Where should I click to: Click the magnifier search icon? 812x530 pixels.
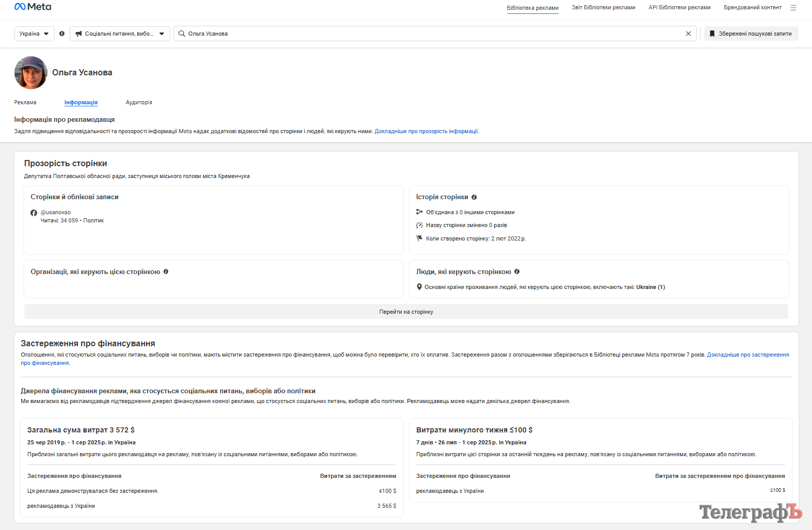[x=182, y=34]
